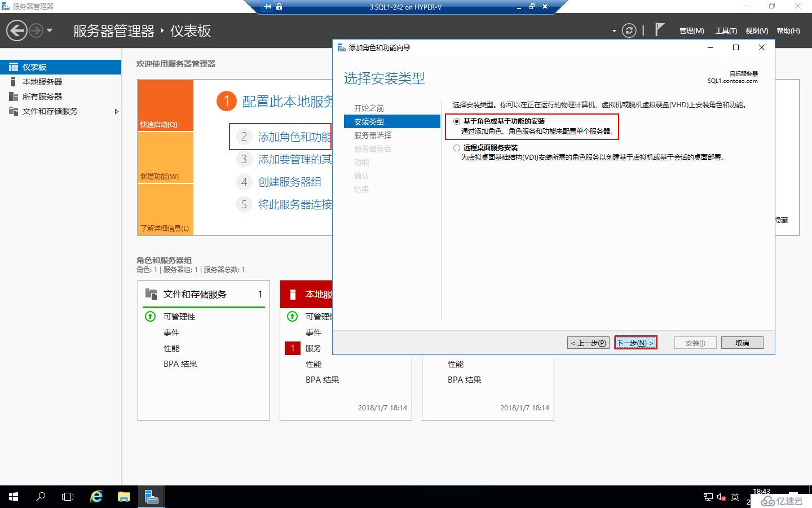Click the 上一步(P) button

[588, 343]
